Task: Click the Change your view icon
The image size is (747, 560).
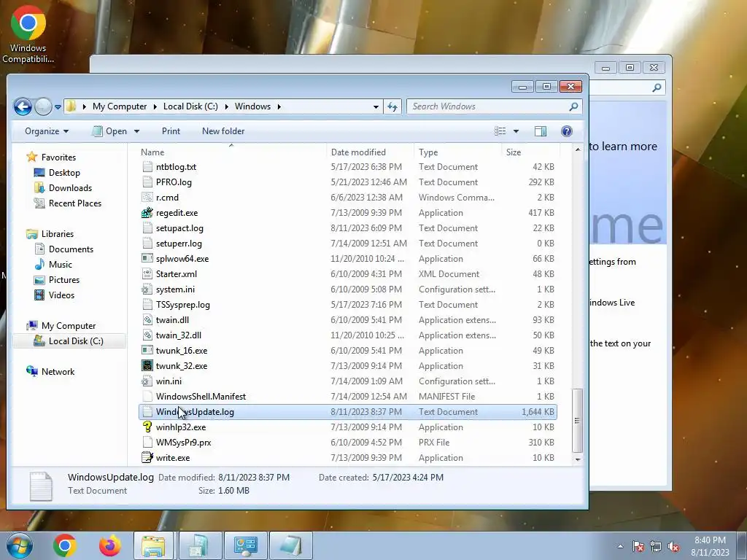Action: click(500, 131)
